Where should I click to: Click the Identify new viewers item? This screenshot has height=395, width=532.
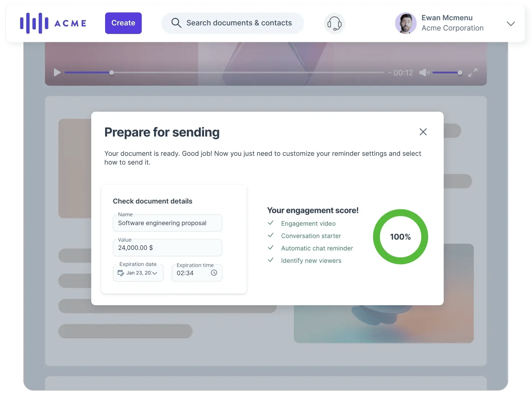[311, 261]
